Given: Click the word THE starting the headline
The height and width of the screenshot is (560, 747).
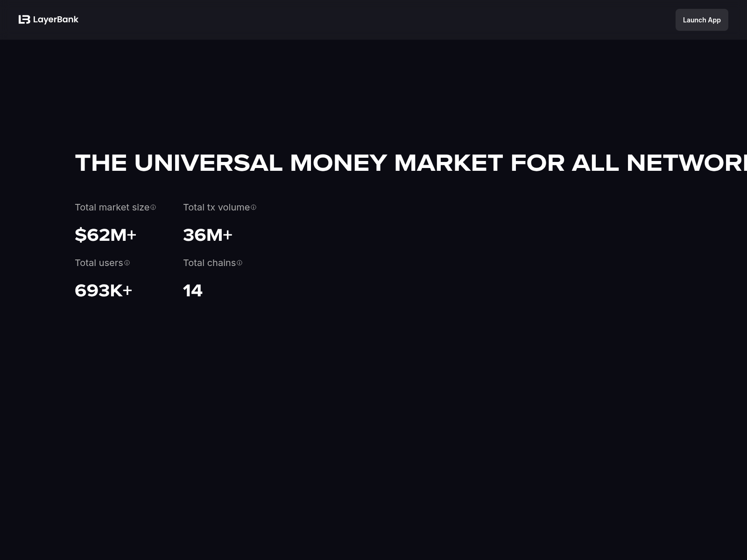Looking at the screenshot, I should click(101, 163).
